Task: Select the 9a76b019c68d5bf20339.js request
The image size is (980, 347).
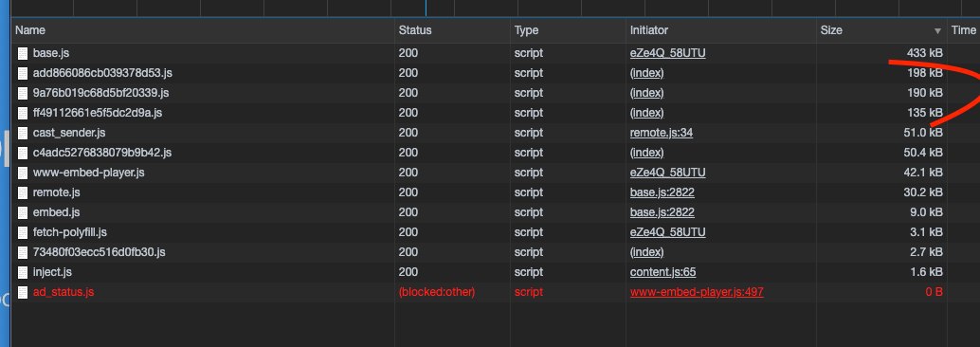Action: 496,93
